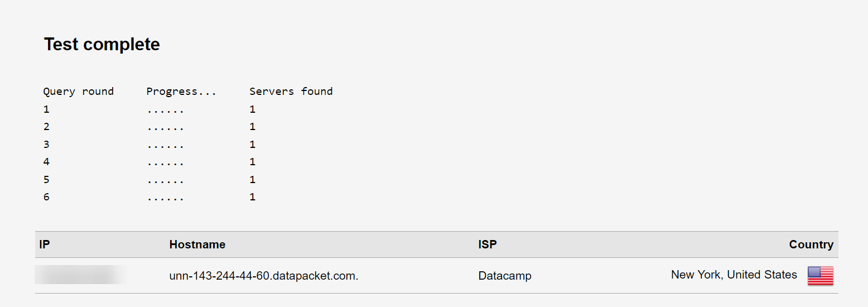Viewport: 868px width, 307px height.
Task: Click query round number 1
Action: 46,109
